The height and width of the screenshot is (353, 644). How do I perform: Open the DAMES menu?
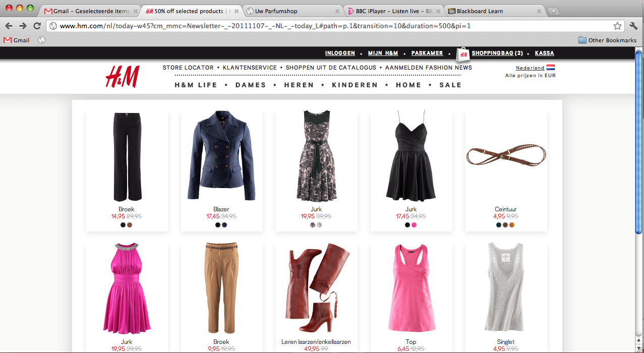pos(250,85)
